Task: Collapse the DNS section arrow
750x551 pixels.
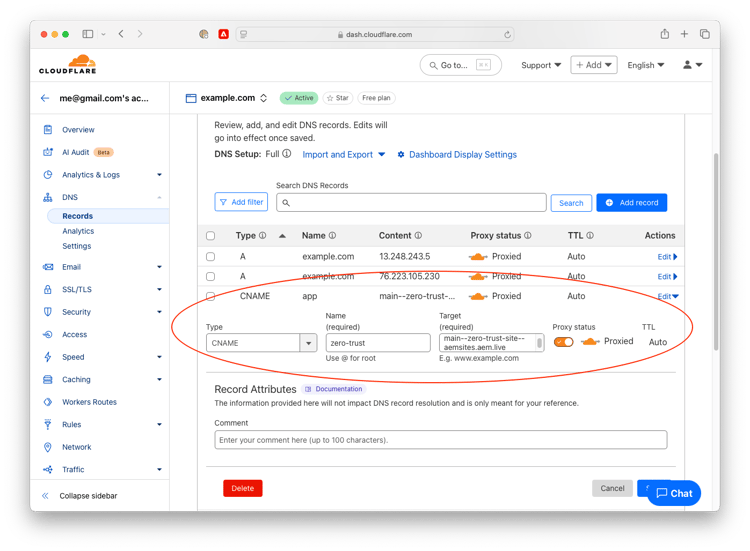Action: [x=159, y=197]
